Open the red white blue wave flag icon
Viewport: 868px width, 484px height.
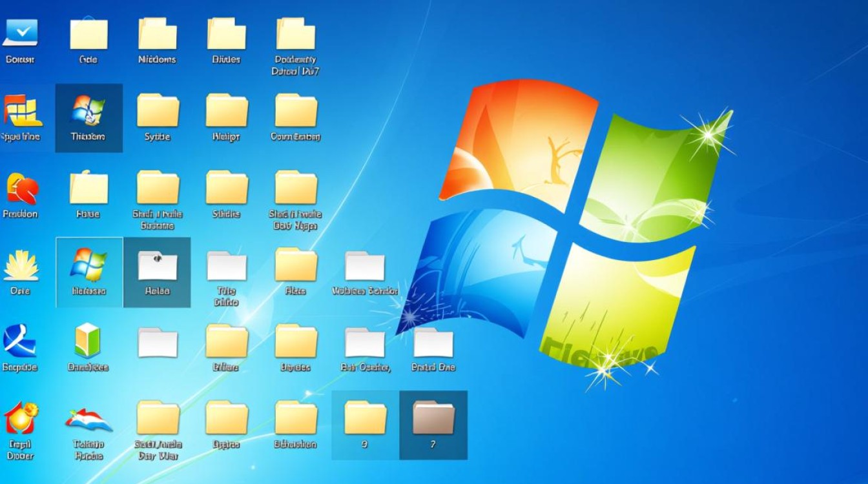[x=88, y=419]
